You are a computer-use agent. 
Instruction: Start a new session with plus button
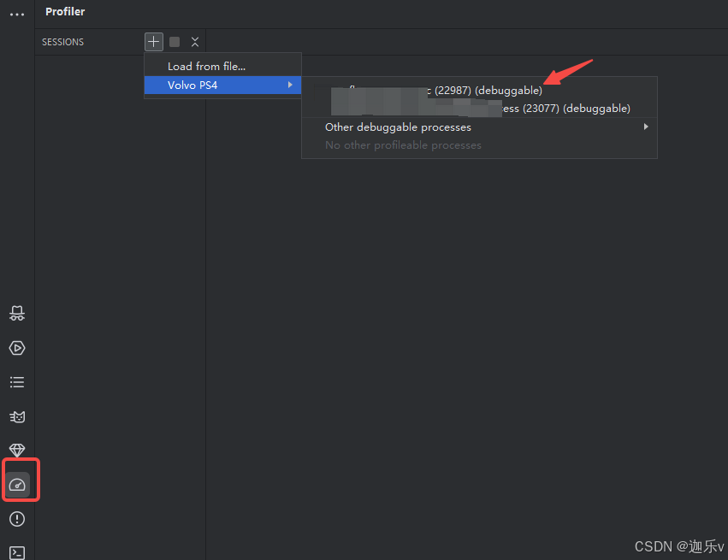153,41
